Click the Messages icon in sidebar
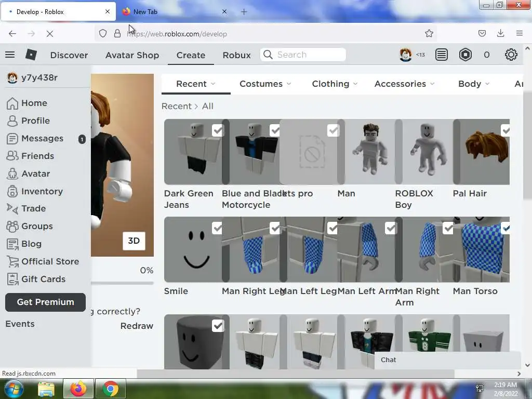Viewport: 532px width, 399px height. pyautogui.click(x=12, y=138)
